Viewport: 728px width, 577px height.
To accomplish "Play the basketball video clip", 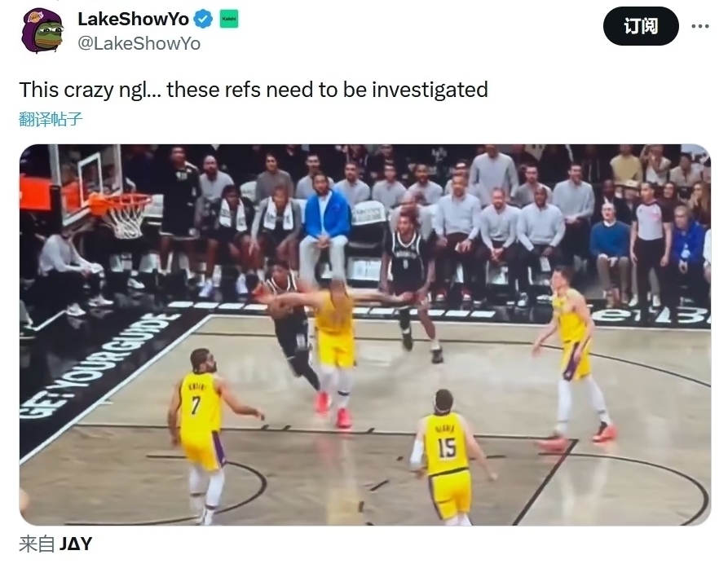I will 365,335.
